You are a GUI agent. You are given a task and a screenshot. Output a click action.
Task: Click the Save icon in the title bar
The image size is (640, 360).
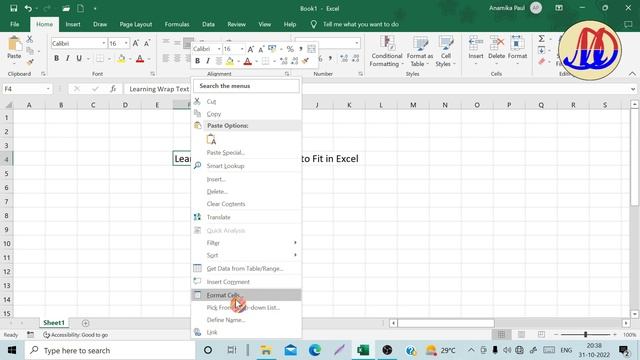[13, 8]
